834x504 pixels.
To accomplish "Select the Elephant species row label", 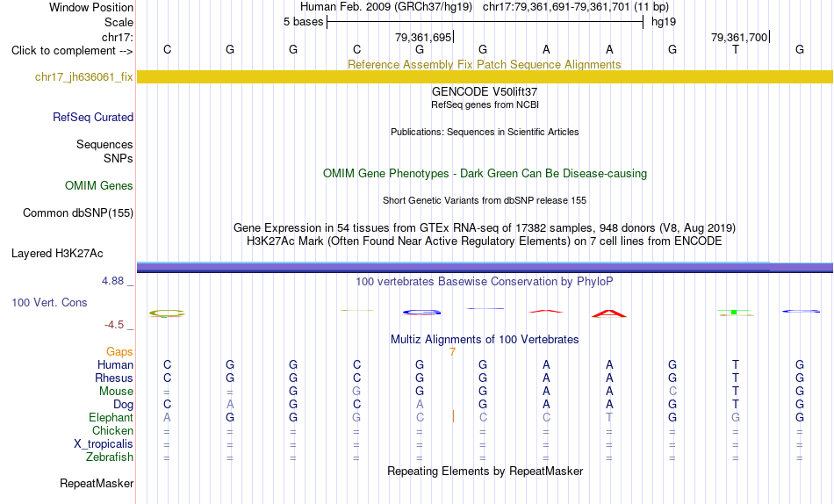I will tap(111, 418).
